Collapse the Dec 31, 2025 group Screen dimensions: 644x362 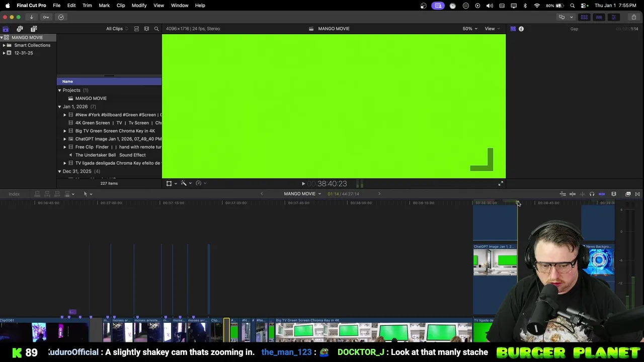[x=59, y=171]
